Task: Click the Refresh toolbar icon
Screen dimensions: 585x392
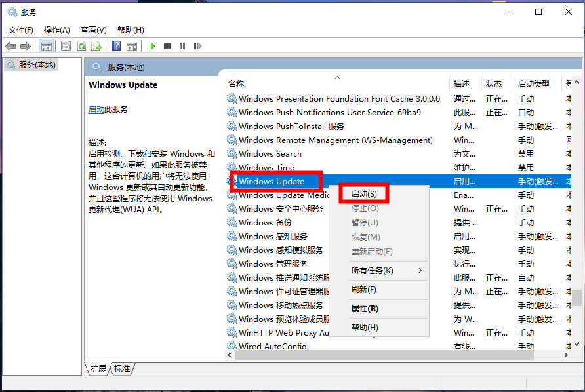Action: tap(81, 47)
